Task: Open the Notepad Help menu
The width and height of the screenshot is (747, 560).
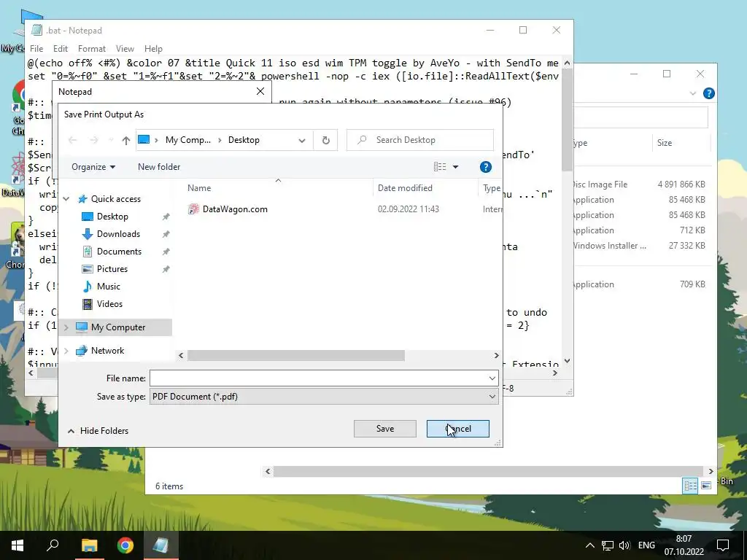Action: coord(153,49)
